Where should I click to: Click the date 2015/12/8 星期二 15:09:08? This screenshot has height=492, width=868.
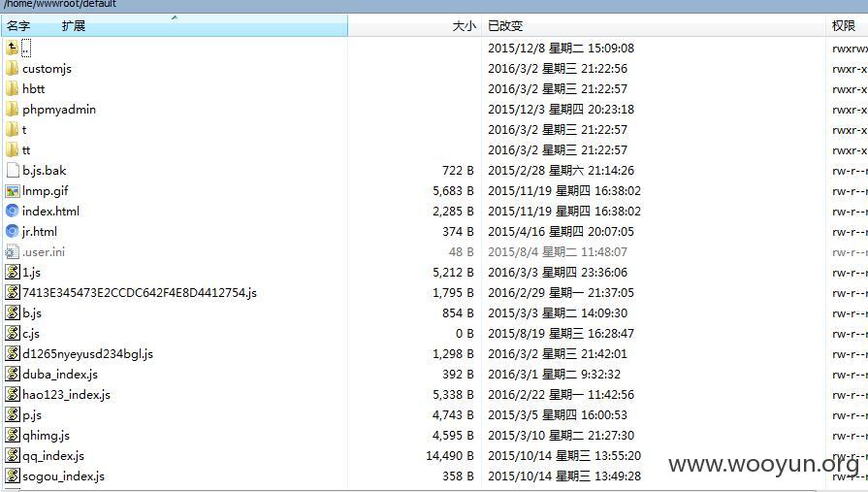561,49
